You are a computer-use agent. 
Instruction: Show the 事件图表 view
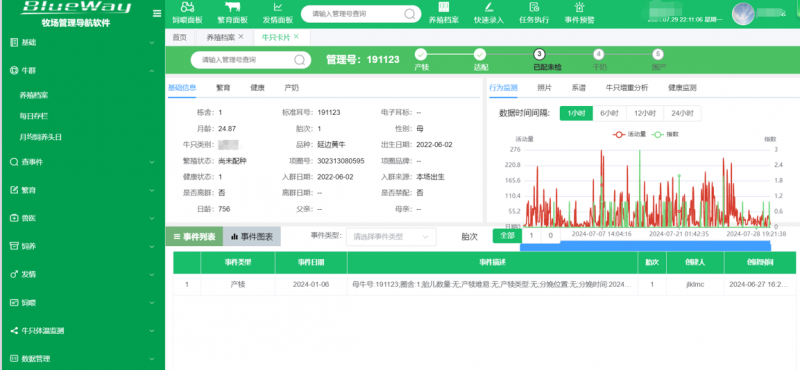252,237
